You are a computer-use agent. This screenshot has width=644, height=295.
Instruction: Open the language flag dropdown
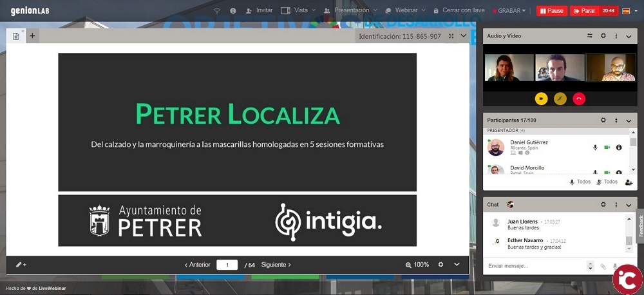click(628, 11)
